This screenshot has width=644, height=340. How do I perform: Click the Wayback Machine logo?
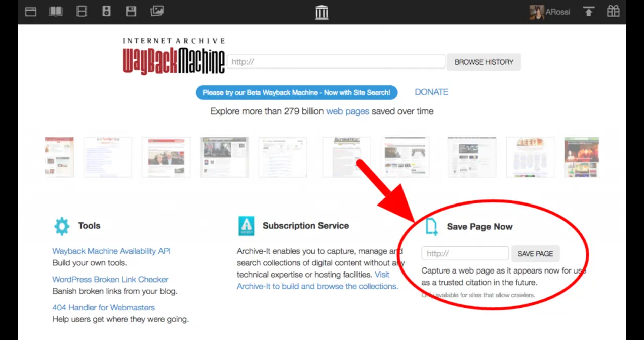pyautogui.click(x=174, y=56)
